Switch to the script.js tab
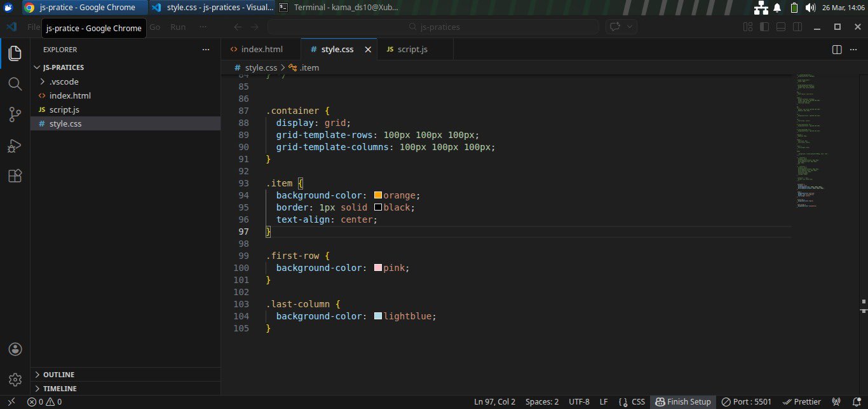This screenshot has width=868, height=409. tap(412, 50)
